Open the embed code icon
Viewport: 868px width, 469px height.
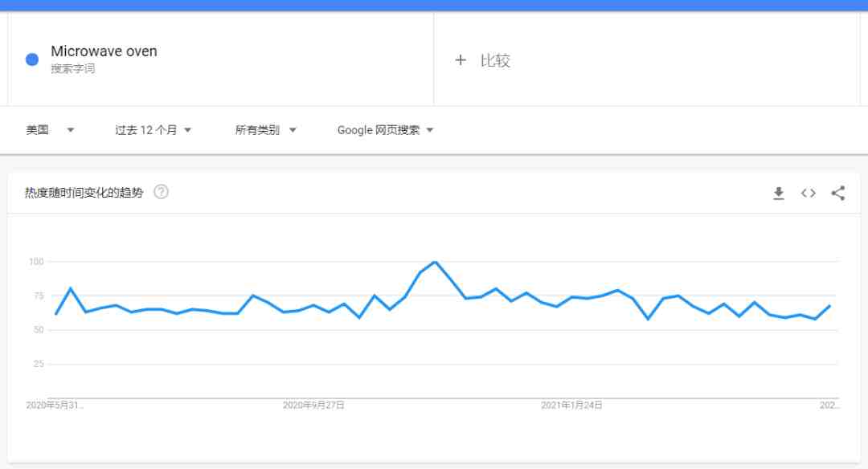pos(809,193)
